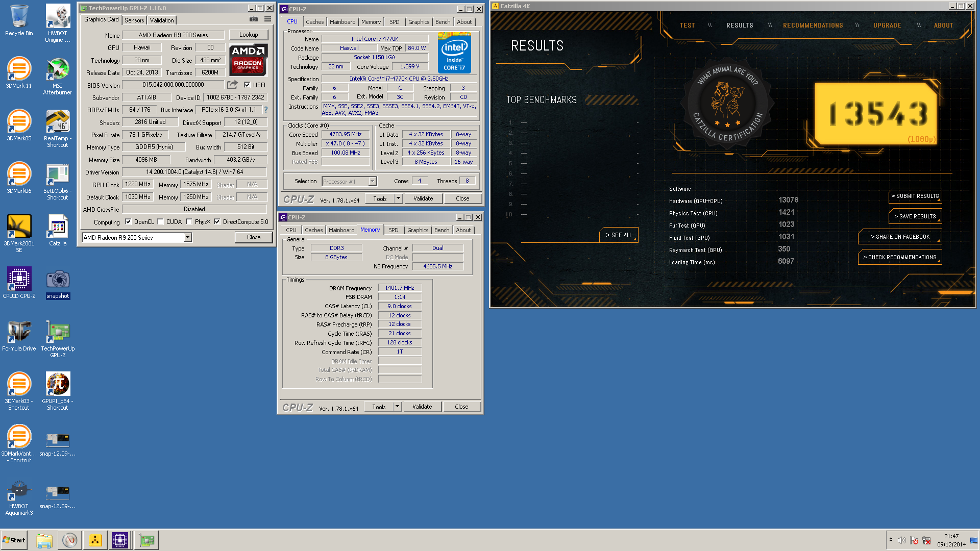The width and height of the screenshot is (980, 551).
Task: Open GPUPI_x64 shortcut icon
Action: click(58, 391)
